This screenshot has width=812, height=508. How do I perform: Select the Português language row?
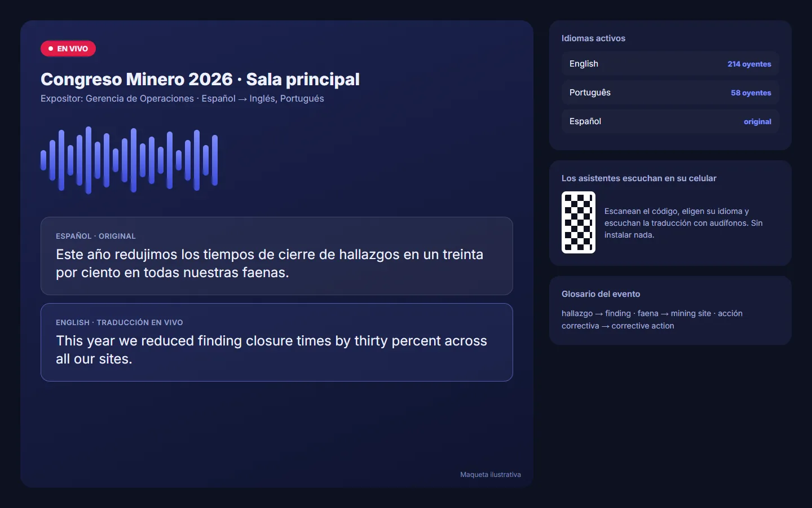coord(670,93)
